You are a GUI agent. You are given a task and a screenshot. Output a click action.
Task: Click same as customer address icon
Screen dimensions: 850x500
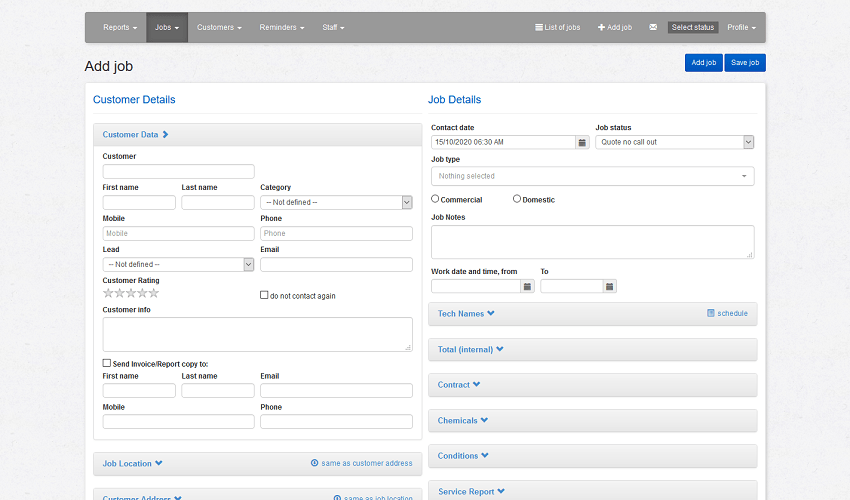pos(314,463)
